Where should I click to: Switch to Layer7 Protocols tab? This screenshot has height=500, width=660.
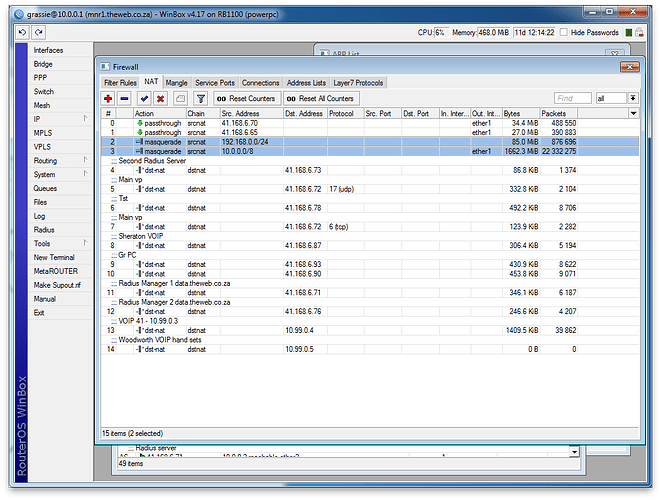click(358, 83)
